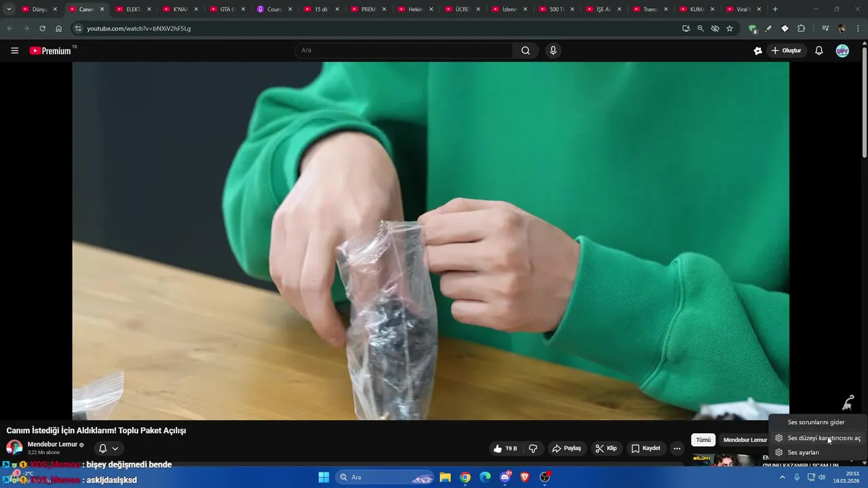Open the taskbar clock and date
Screen dimensions: 868x488
coord(848,477)
